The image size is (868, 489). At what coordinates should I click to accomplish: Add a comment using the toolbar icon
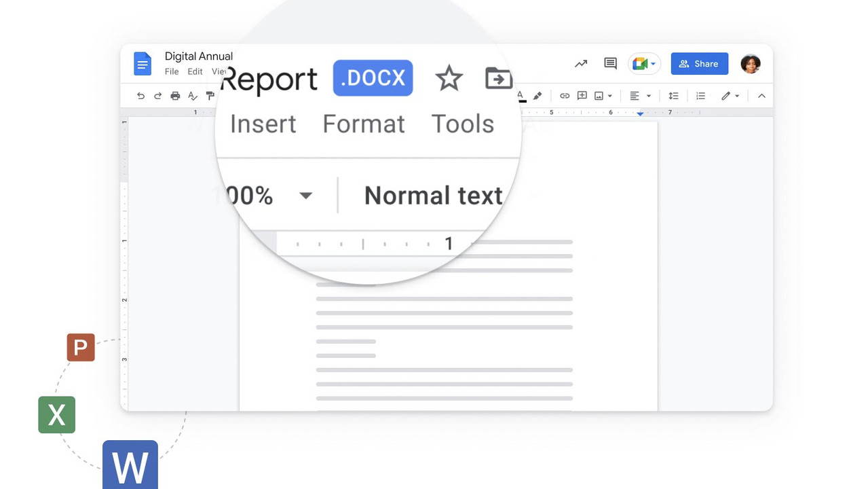pos(582,96)
